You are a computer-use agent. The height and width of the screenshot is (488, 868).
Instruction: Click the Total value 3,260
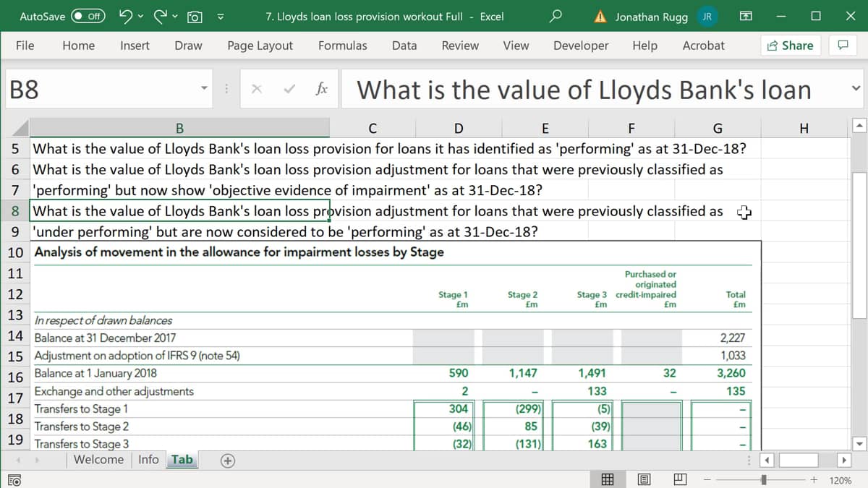(731, 373)
